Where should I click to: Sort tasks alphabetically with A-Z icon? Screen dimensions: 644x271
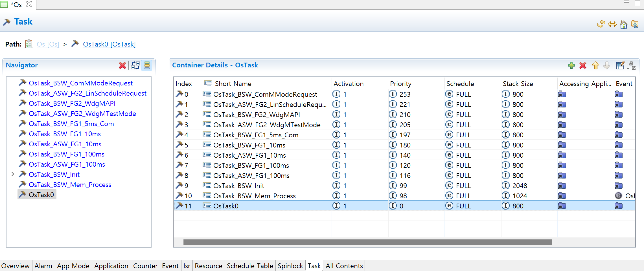click(x=631, y=65)
